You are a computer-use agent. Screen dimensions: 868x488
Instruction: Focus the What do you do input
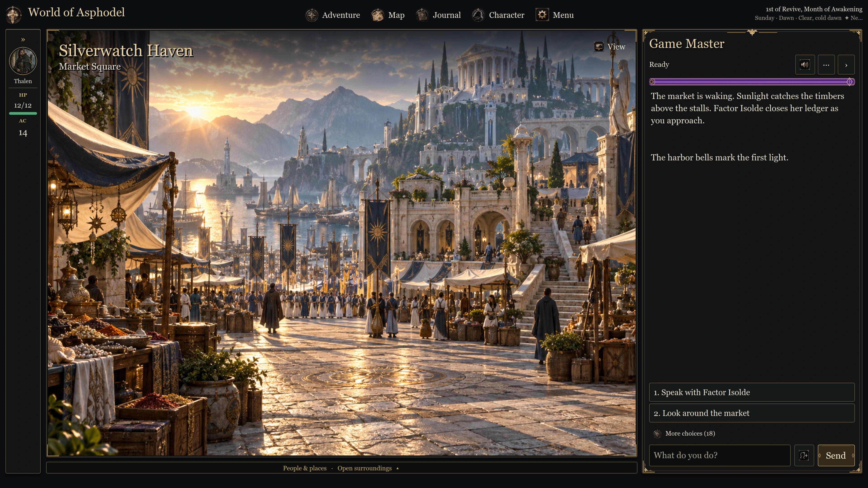(720, 455)
